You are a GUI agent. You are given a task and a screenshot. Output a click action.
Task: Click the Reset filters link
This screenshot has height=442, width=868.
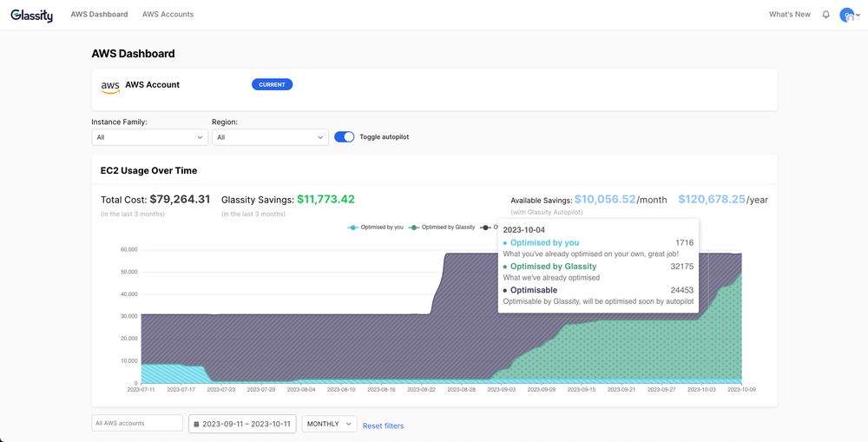pos(383,426)
